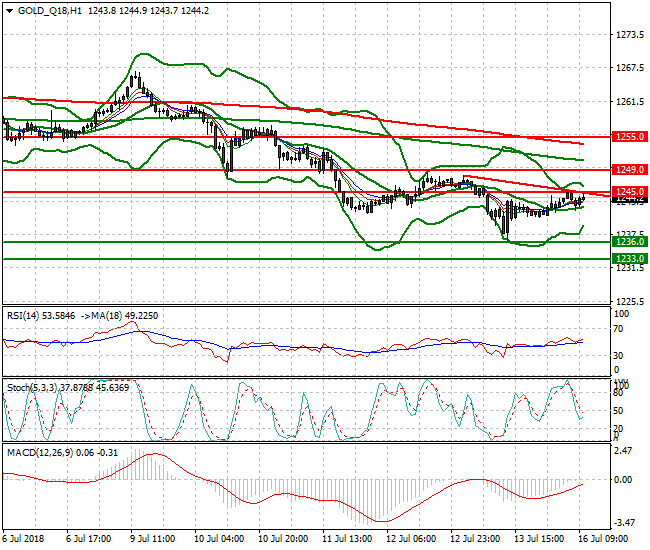650x550 pixels.
Task: Select the 1273.5 price axis value
Action: pyautogui.click(x=630, y=34)
